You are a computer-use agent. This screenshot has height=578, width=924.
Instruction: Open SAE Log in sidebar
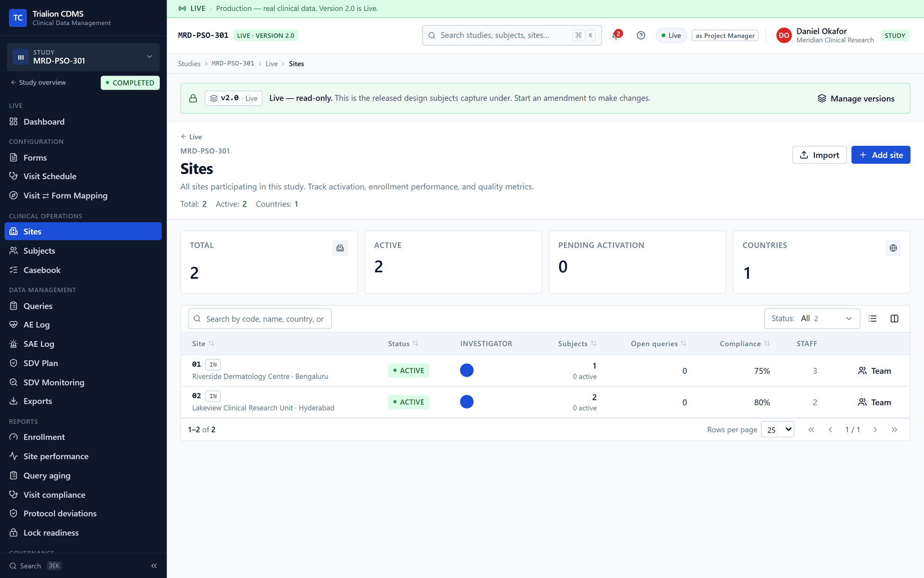point(83,344)
